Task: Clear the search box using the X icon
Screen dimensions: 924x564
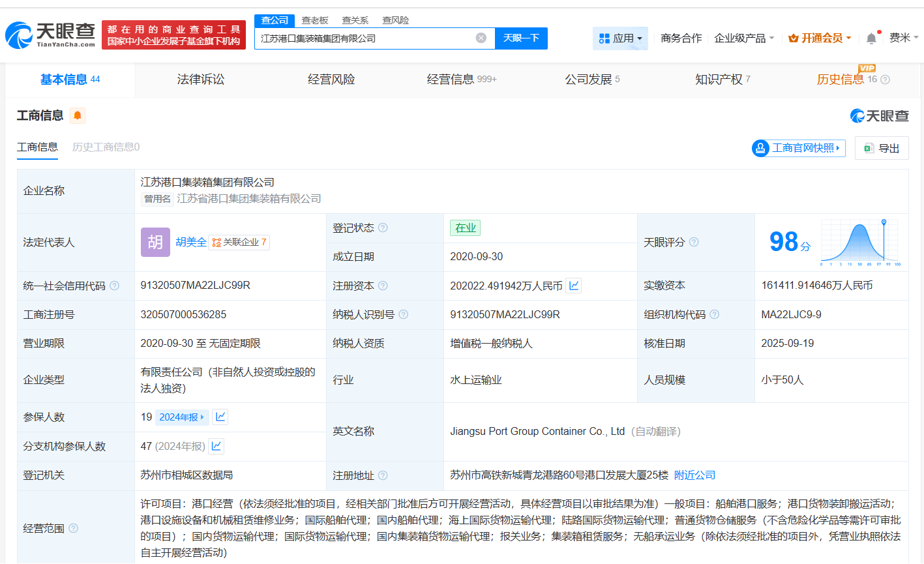Action: tap(481, 38)
